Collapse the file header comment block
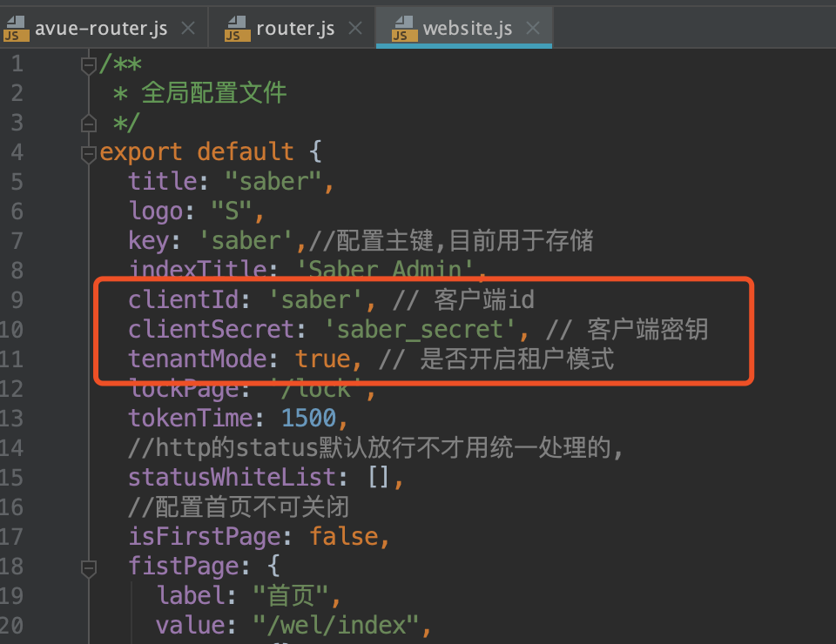The width and height of the screenshot is (836, 644). pyautogui.click(x=88, y=63)
